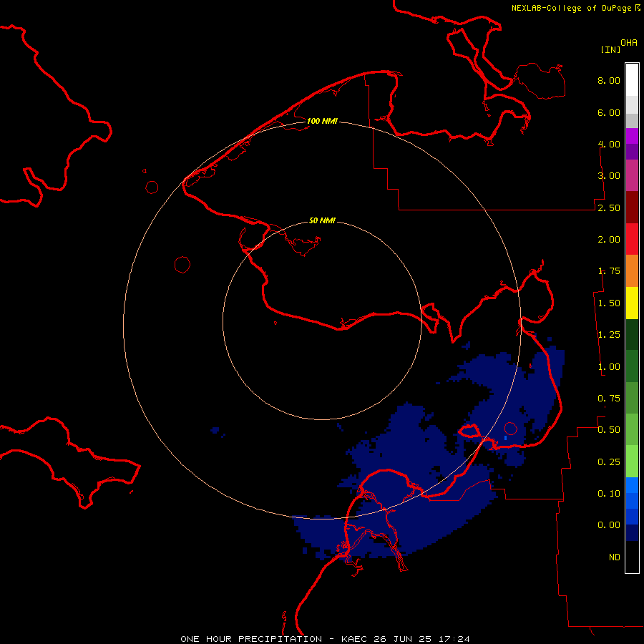Click the 'OHA' product code label

point(629,43)
